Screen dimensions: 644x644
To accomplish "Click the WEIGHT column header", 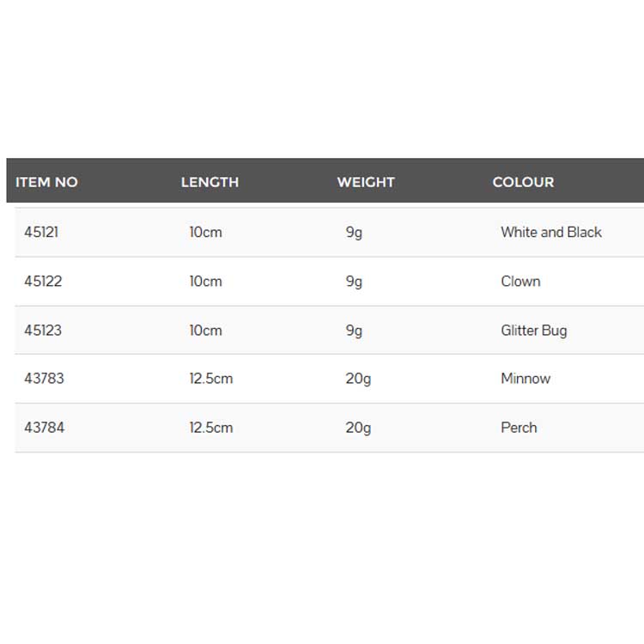I will 366,182.
